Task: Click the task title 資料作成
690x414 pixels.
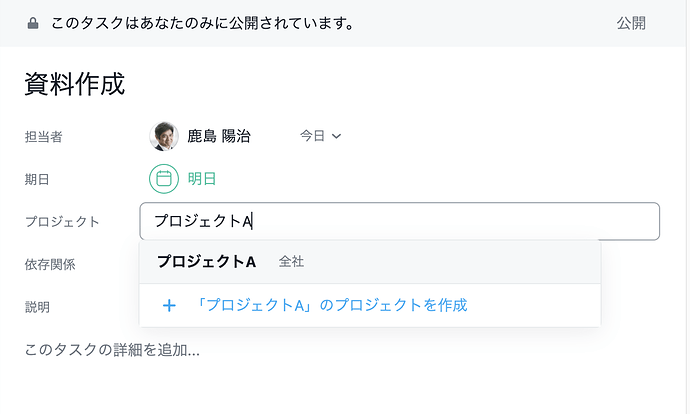Action: coord(75,84)
